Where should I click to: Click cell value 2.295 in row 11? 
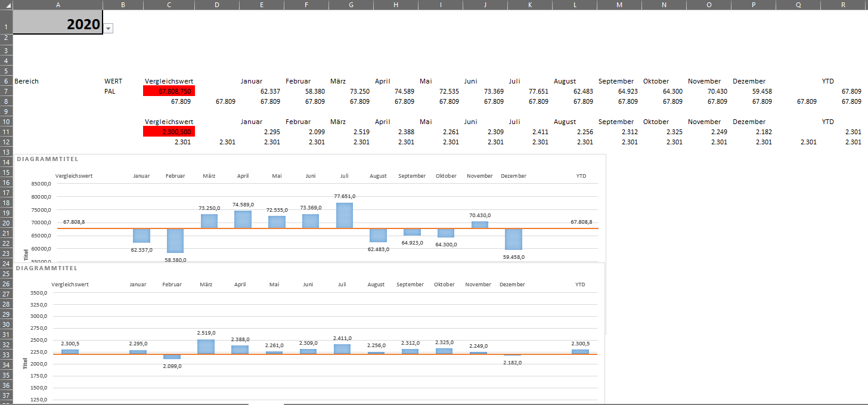[272, 132]
